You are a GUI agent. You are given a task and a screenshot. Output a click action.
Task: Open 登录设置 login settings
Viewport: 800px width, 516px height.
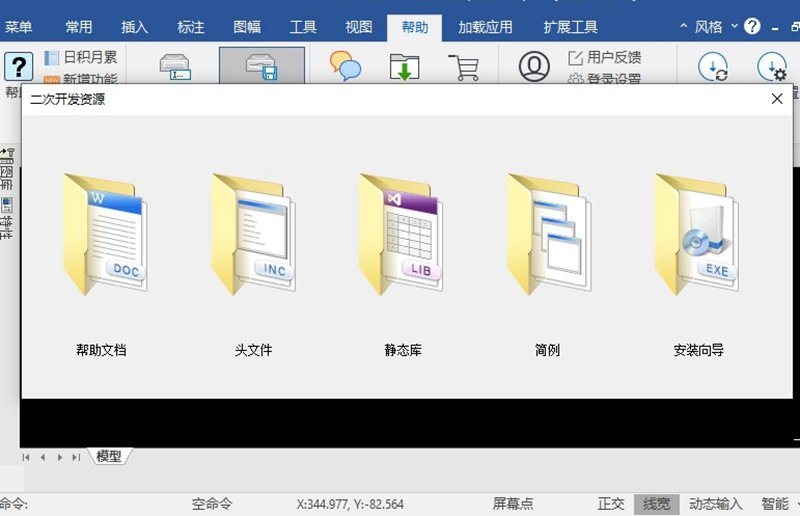click(605, 79)
